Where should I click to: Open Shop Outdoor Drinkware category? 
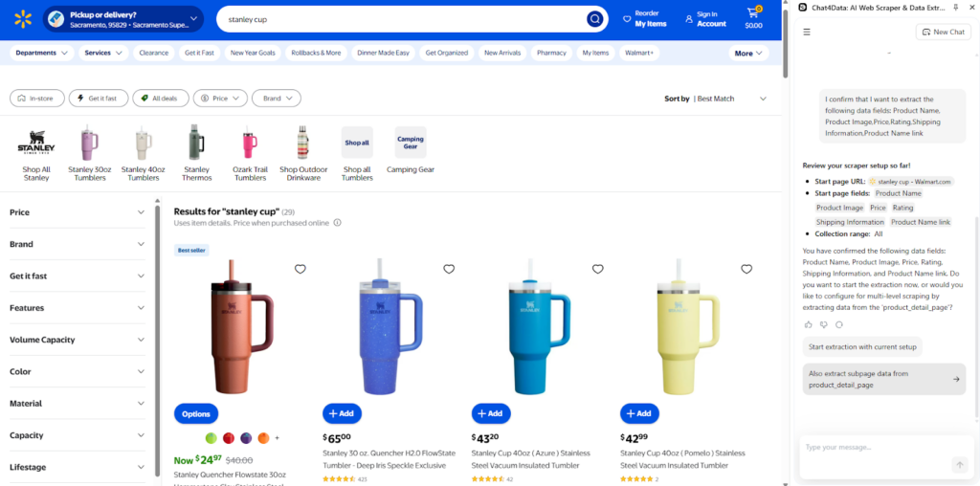[303, 155]
